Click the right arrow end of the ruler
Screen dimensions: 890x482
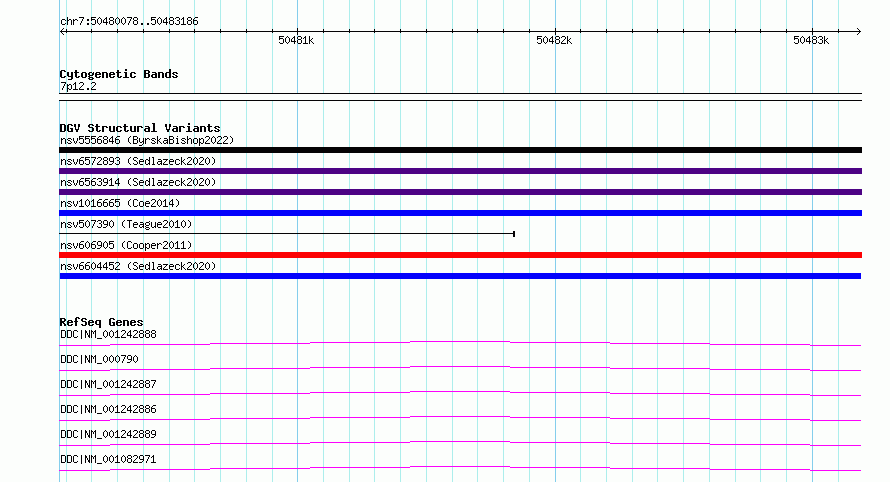click(858, 31)
